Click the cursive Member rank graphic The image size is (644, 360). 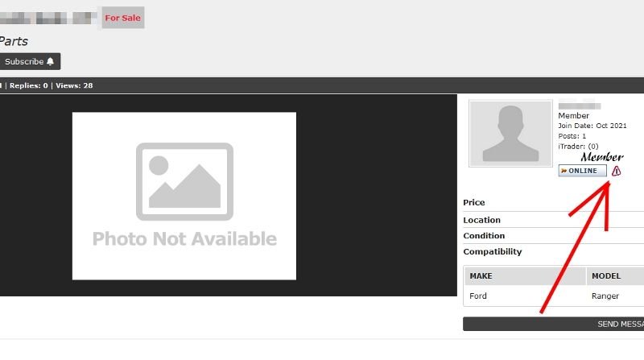601,157
